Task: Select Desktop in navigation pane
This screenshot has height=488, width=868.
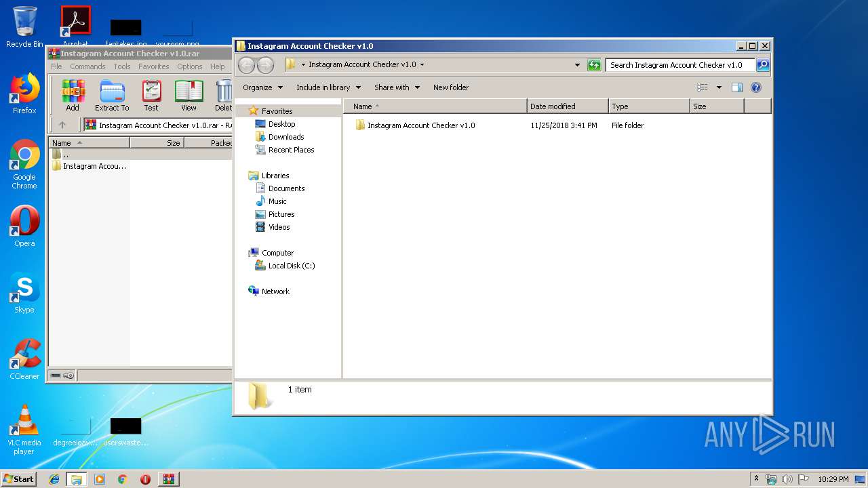Action: pyautogui.click(x=281, y=124)
